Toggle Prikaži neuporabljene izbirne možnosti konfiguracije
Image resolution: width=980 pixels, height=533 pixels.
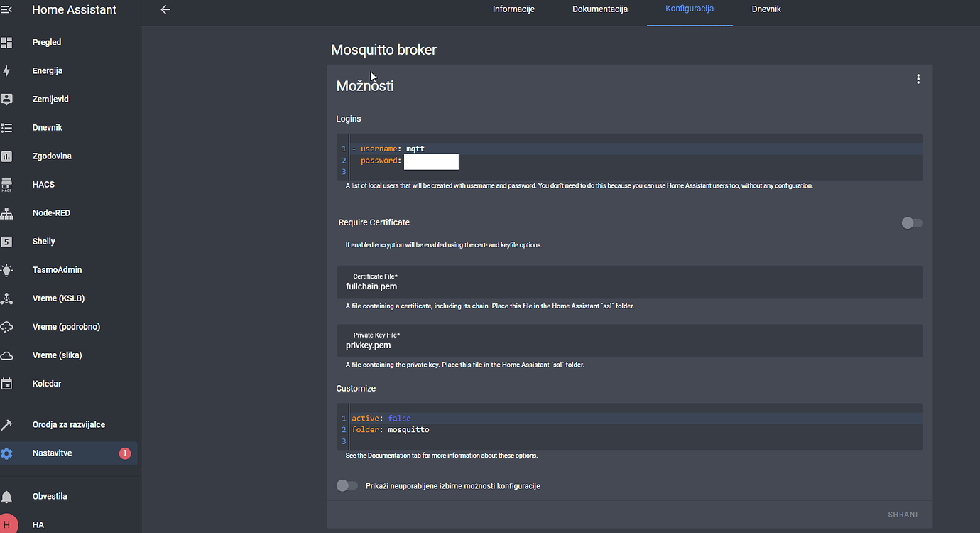click(x=347, y=485)
